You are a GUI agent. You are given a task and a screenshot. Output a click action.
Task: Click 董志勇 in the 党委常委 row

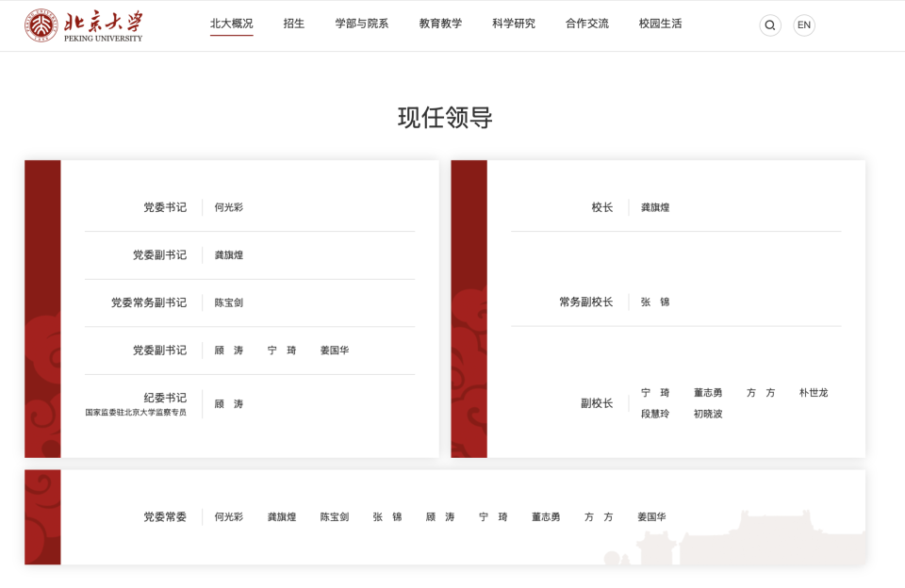coord(545,516)
